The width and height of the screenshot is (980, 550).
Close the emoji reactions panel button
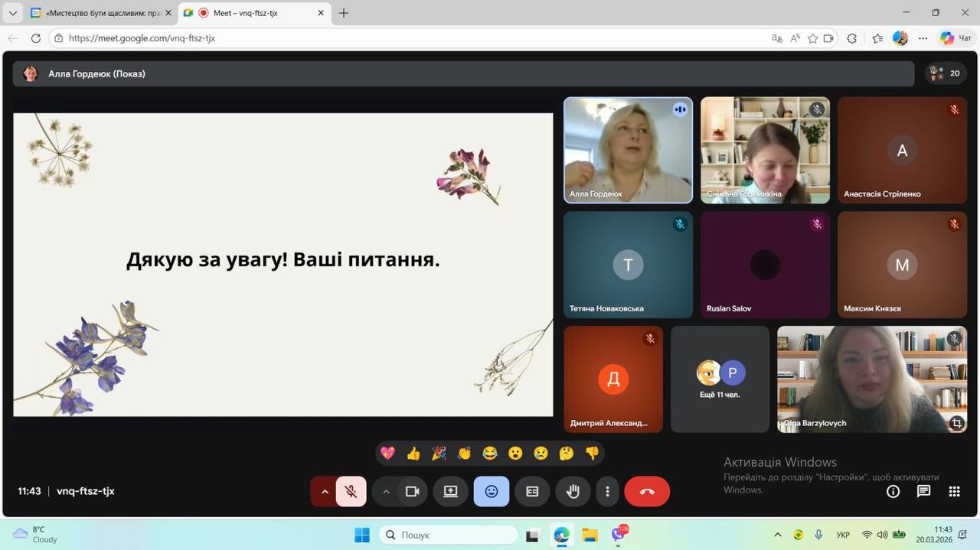pos(491,492)
